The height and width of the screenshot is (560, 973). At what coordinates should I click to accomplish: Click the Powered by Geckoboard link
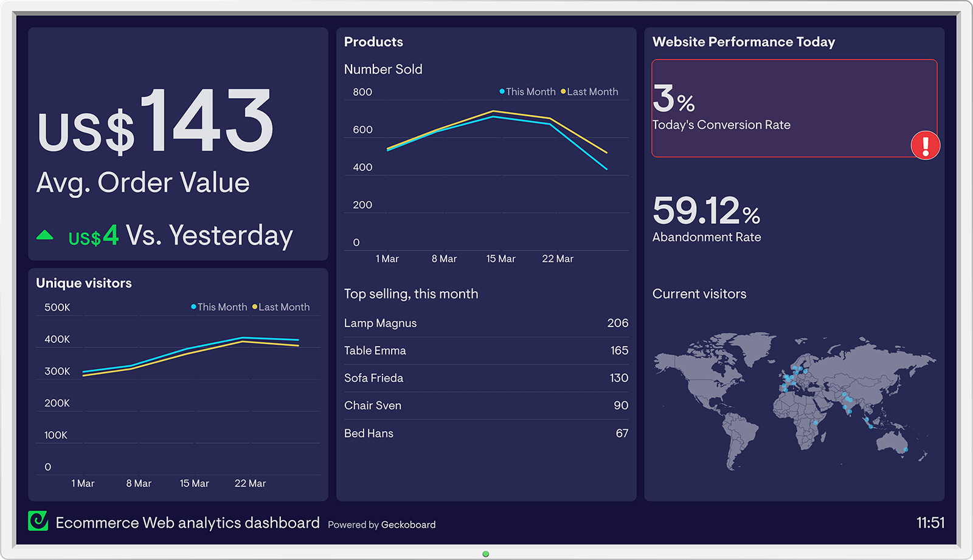coord(381,524)
